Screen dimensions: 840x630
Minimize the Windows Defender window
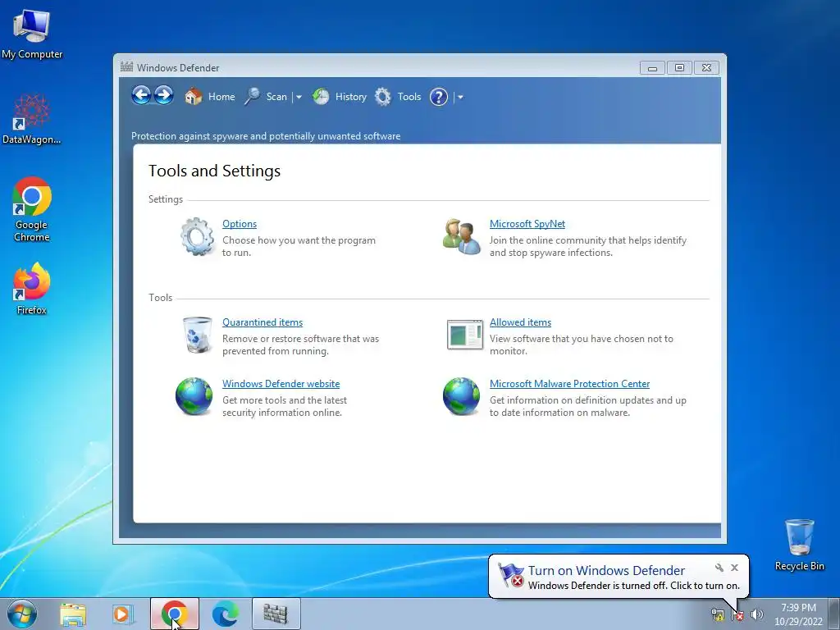point(652,68)
